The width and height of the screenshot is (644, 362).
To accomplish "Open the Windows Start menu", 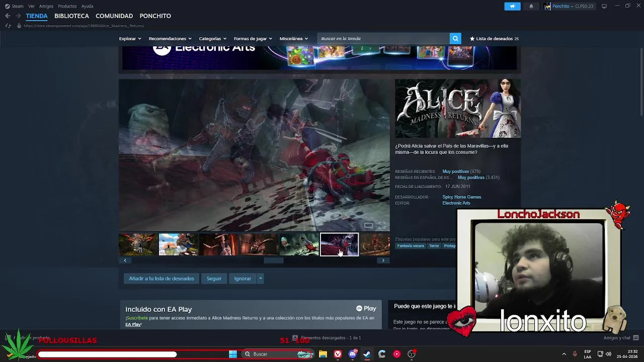I will (x=233, y=354).
